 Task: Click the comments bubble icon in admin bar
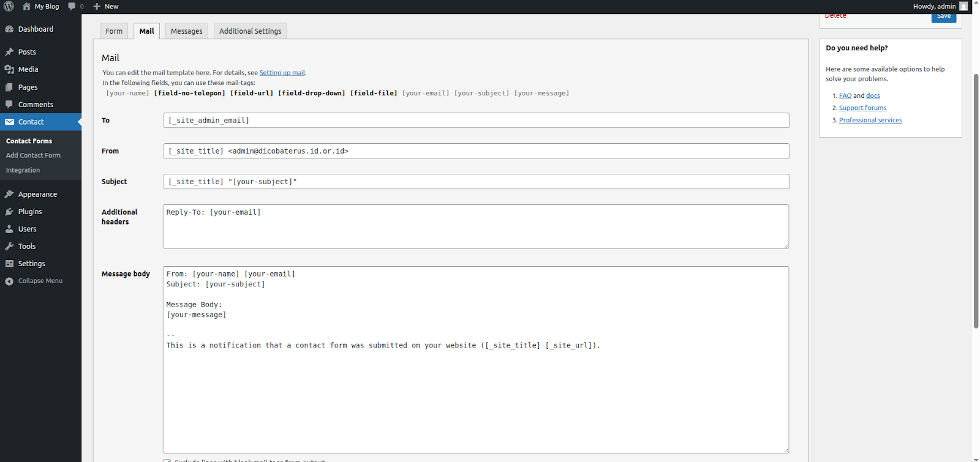click(x=72, y=6)
